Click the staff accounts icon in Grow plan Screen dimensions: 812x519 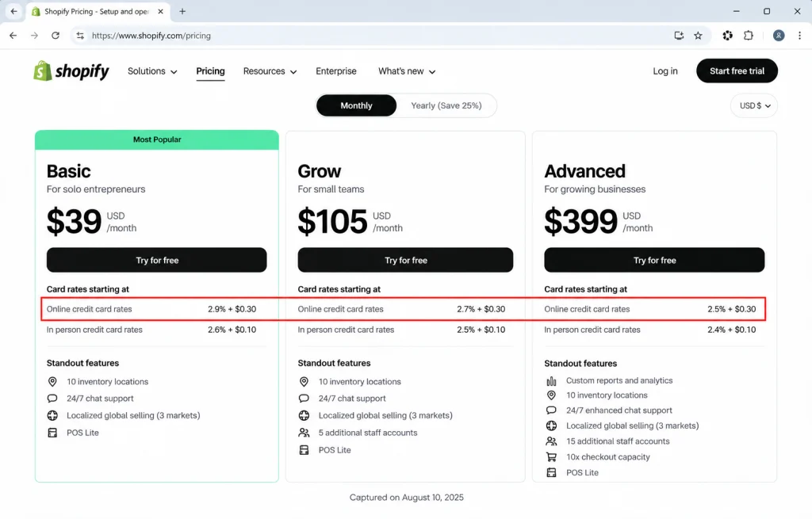pyautogui.click(x=304, y=433)
